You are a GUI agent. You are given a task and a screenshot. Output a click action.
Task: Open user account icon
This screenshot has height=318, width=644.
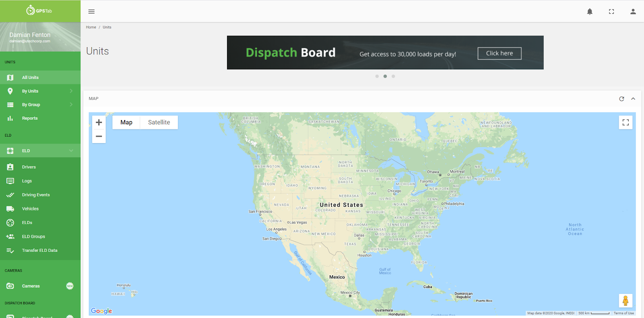pyautogui.click(x=633, y=12)
